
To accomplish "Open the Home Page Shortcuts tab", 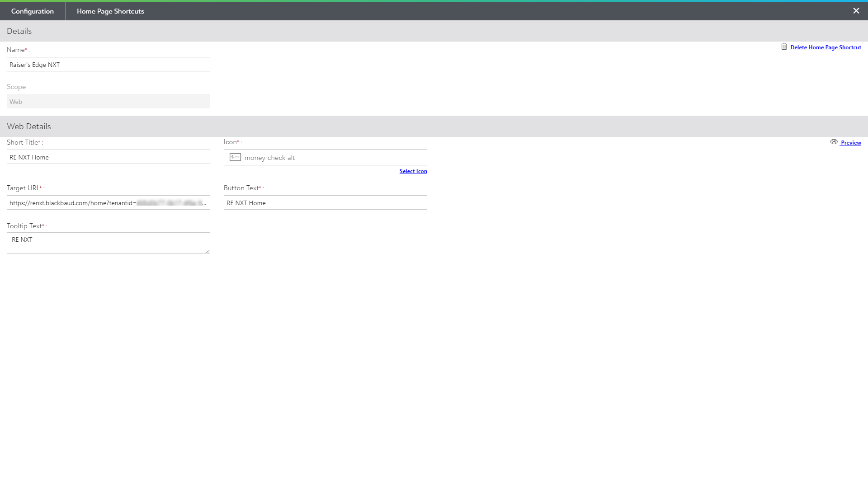I will 110,11.
